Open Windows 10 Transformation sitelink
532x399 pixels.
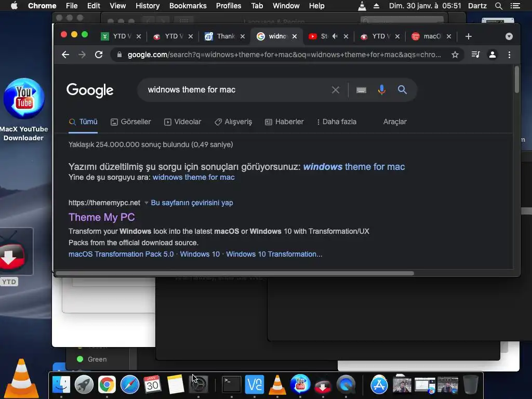pos(274,254)
